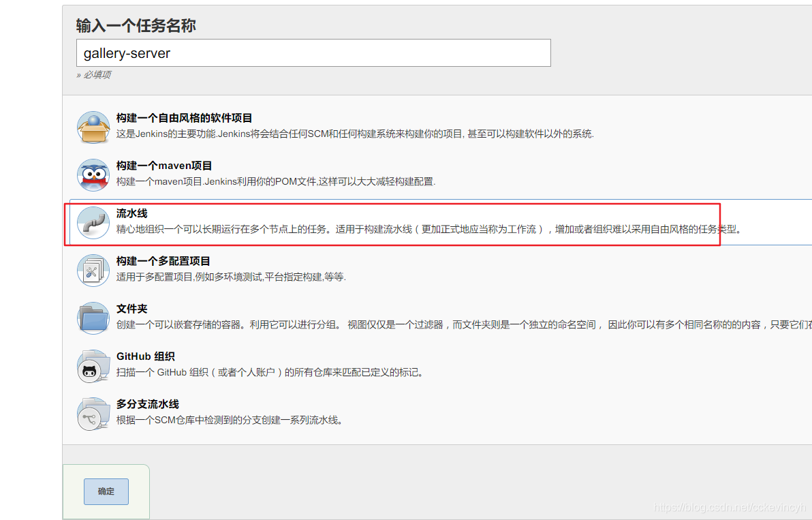Select 构建一个maven项目 title
This screenshot has height=520, width=812.
coord(164,166)
